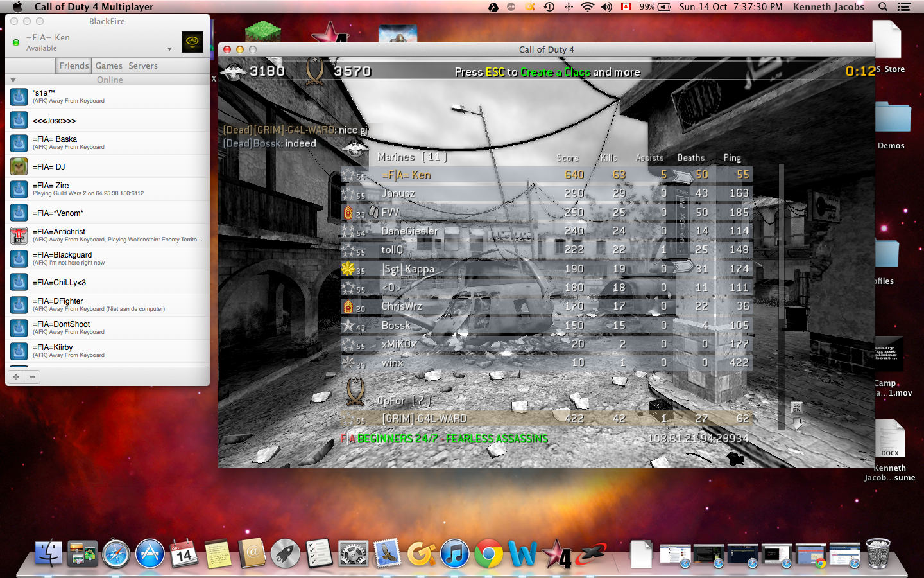Viewport: 924px width, 578px height.
Task: Open Mail stamp icon in Dock
Action: [x=387, y=554]
